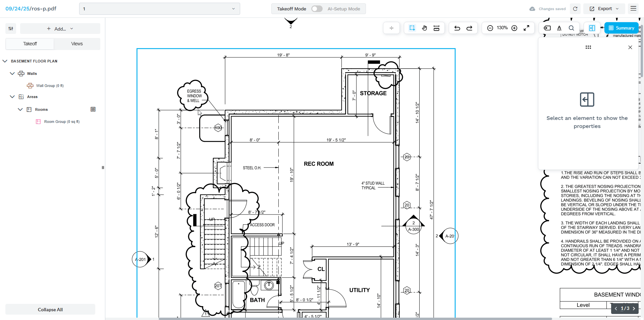This screenshot has height=320, width=644.
Task: Click the Rooms category icon
Action: pyautogui.click(x=29, y=109)
